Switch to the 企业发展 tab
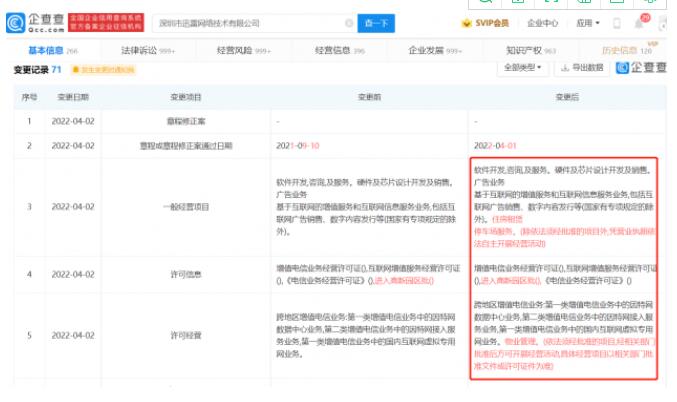 click(x=435, y=51)
